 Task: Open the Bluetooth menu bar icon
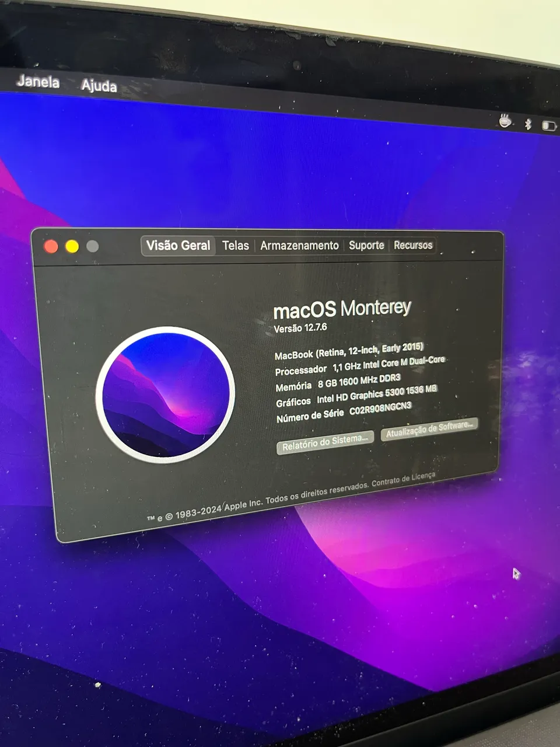point(528,124)
